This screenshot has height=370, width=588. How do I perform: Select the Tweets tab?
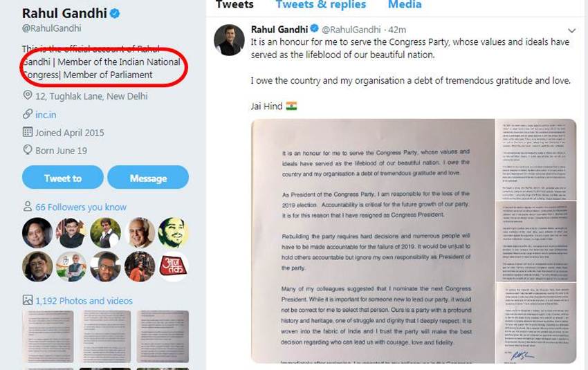click(235, 5)
